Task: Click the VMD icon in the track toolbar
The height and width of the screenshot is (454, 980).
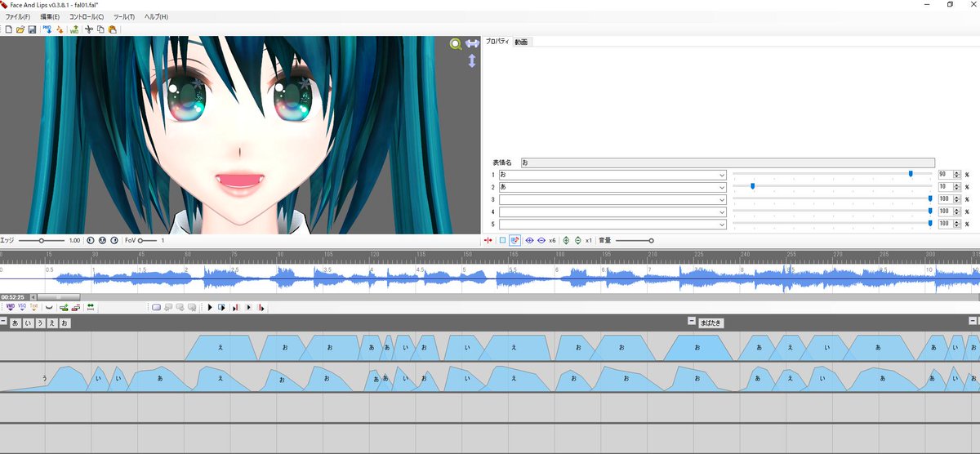Action: [x=11, y=307]
